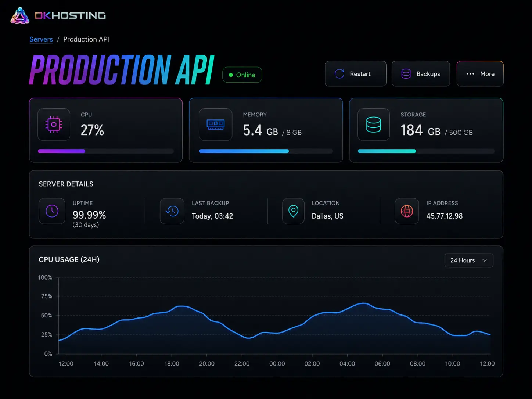Open the More options button
532x399 pixels.
click(x=480, y=74)
